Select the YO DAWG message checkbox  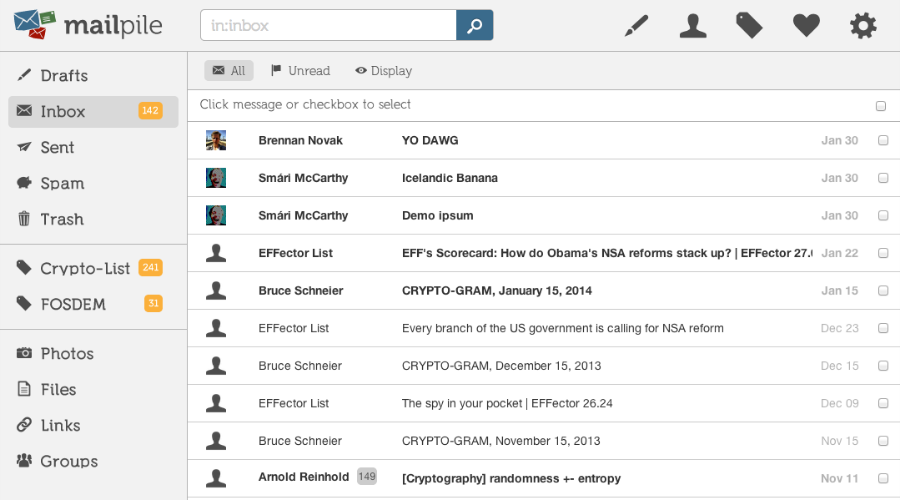click(x=883, y=140)
